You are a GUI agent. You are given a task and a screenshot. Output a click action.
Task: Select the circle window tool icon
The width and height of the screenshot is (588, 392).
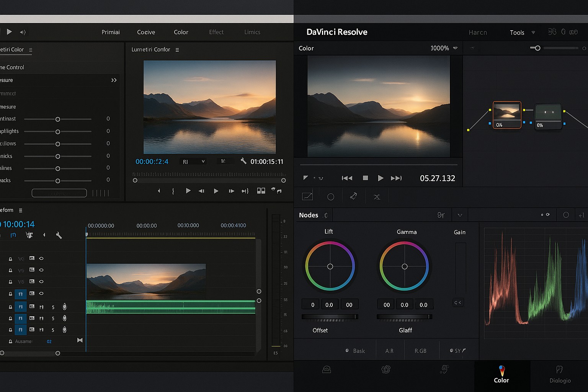(331, 197)
